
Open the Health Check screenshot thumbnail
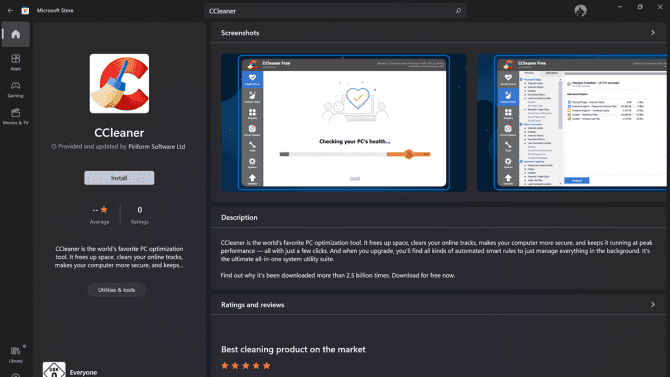tap(344, 123)
